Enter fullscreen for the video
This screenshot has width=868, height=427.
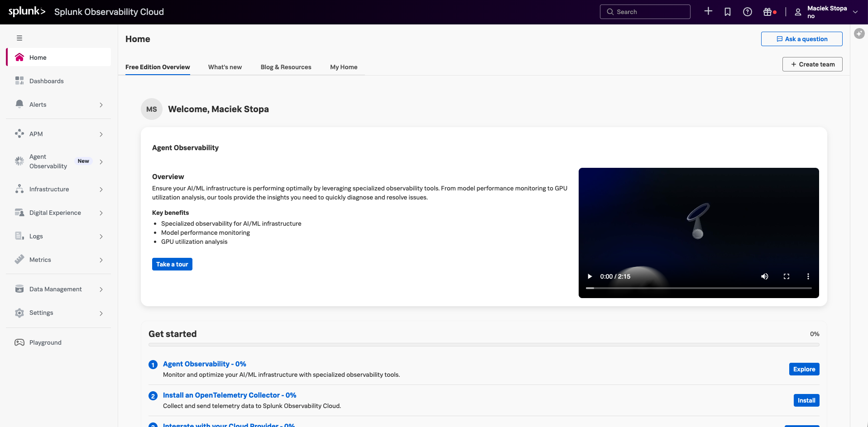786,276
